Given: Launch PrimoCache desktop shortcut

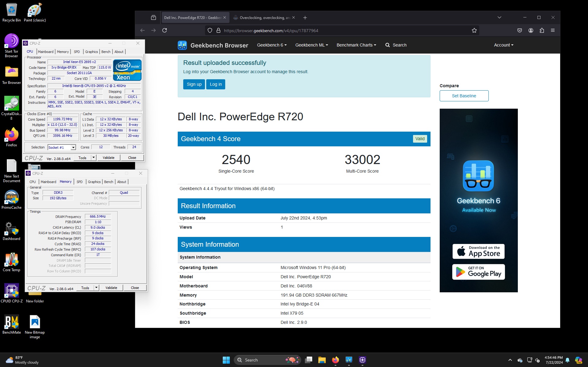Looking at the screenshot, I should coord(12,200).
